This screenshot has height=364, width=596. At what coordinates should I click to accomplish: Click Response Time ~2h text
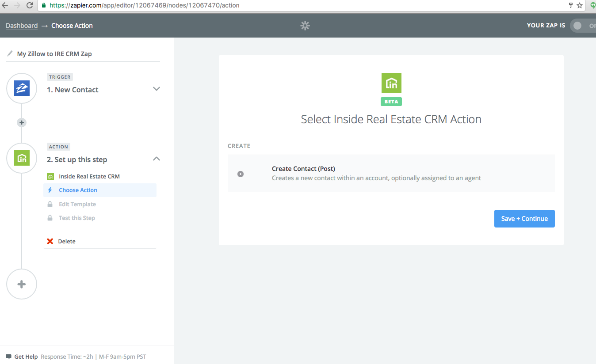pos(66,356)
